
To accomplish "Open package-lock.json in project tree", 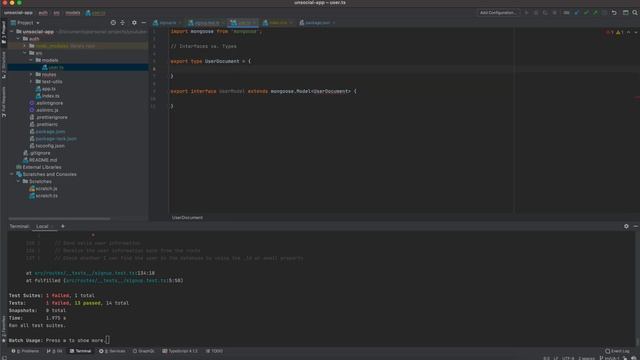I will tap(53, 139).
